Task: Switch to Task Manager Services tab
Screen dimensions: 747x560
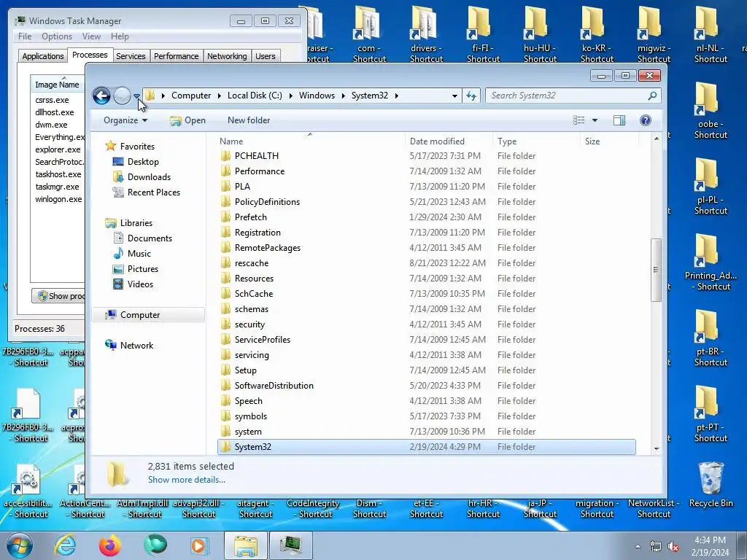Action: click(131, 56)
